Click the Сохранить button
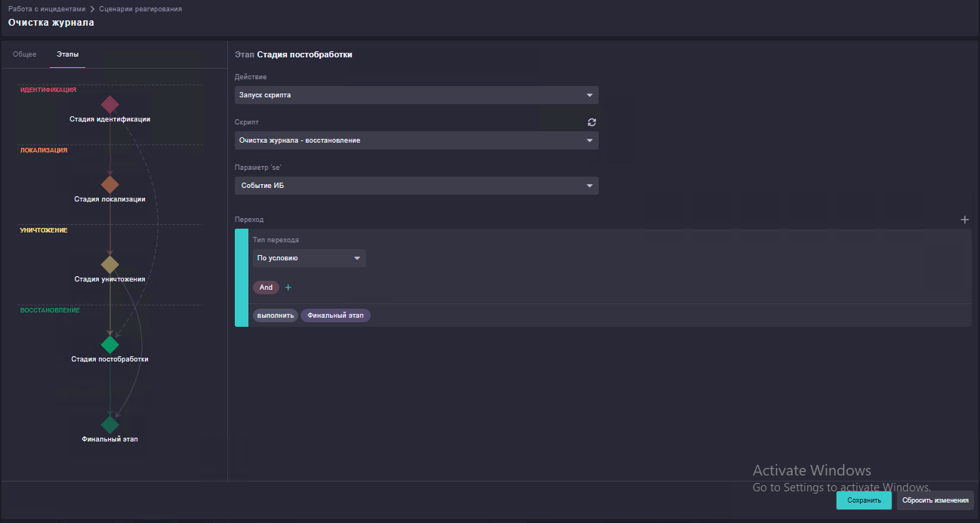Image resolution: width=980 pixels, height=523 pixels. (864, 500)
